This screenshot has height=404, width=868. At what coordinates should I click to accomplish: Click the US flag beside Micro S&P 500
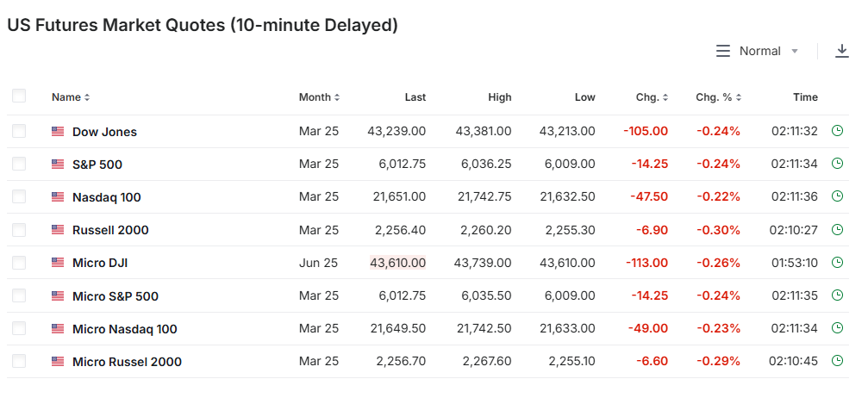click(58, 296)
